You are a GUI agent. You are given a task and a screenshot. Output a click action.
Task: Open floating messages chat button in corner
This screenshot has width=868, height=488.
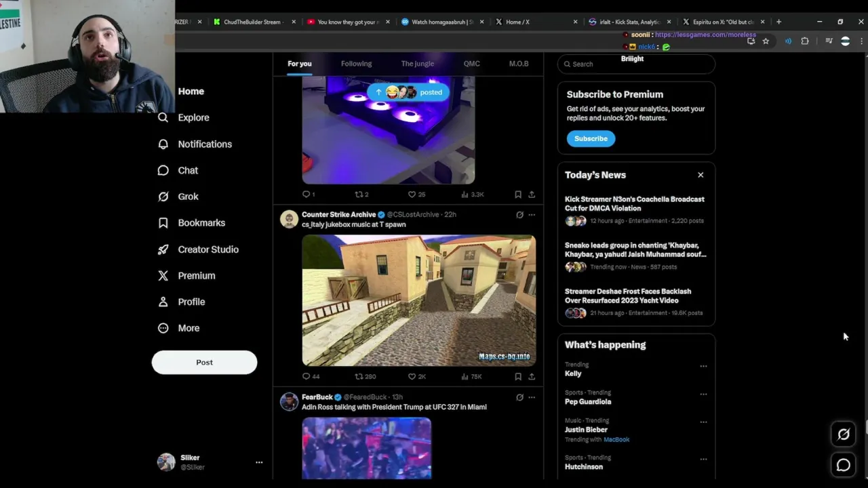pos(844,465)
